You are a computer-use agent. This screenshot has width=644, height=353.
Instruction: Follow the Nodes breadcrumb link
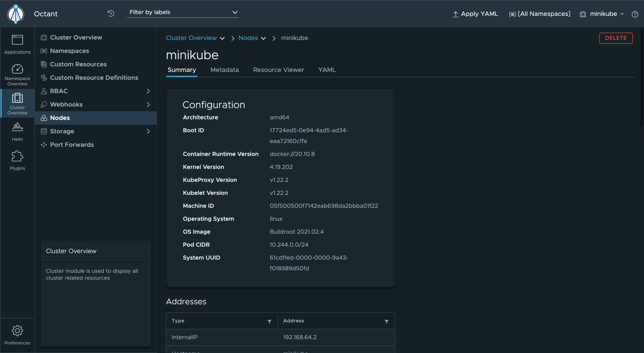coord(248,38)
